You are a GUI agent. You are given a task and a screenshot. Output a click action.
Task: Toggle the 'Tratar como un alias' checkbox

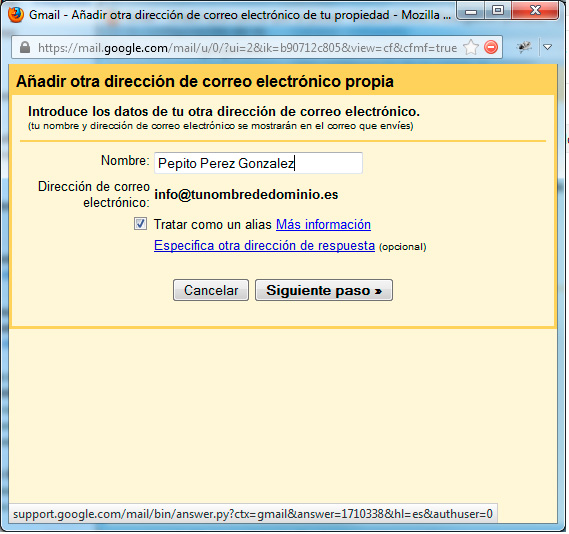tap(140, 223)
